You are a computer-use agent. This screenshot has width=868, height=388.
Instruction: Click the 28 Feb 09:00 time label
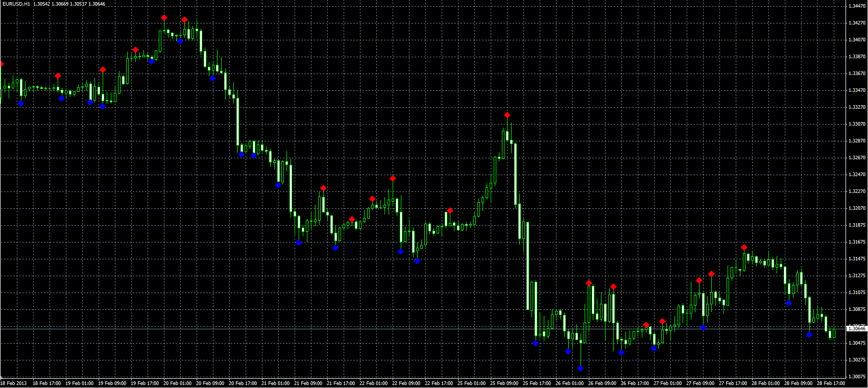point(798,383)
